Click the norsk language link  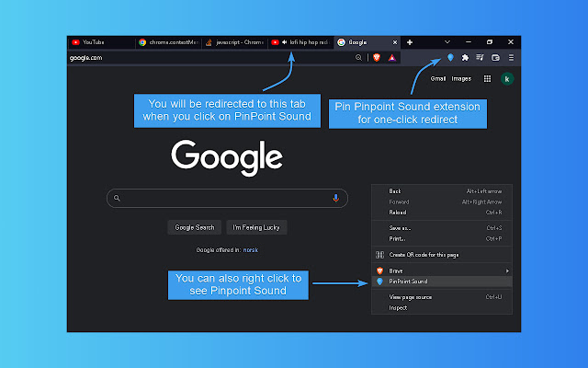pyautogui.click(x=251, y=249)
